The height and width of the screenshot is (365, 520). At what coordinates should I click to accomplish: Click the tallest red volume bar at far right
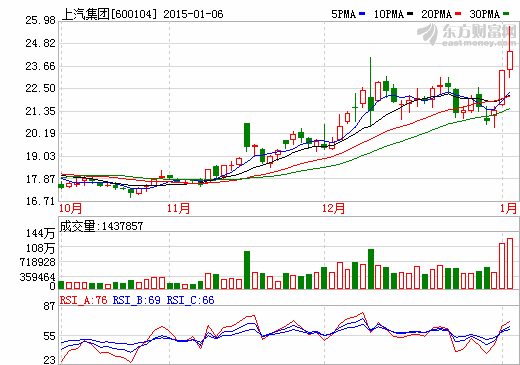(510, 263)
